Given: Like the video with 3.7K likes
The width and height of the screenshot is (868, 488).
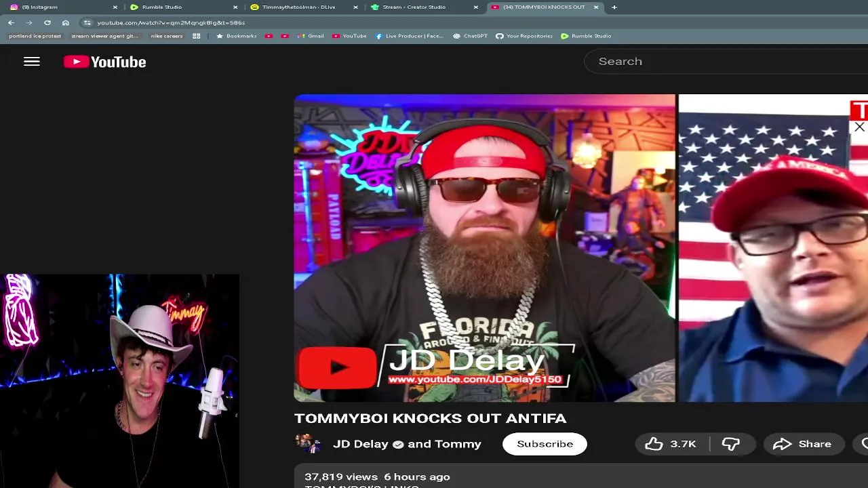Looking at the screenshot, I should [671, 444].
